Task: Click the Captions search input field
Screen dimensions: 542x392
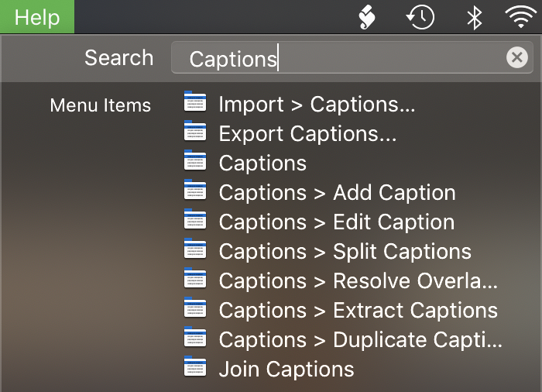Action: coord(341,58)
